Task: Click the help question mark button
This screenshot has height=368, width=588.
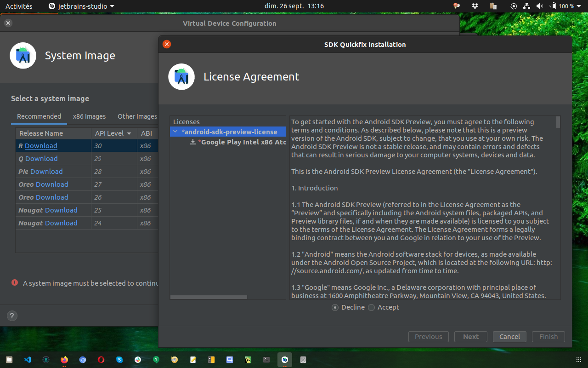Action: [12, 316]
